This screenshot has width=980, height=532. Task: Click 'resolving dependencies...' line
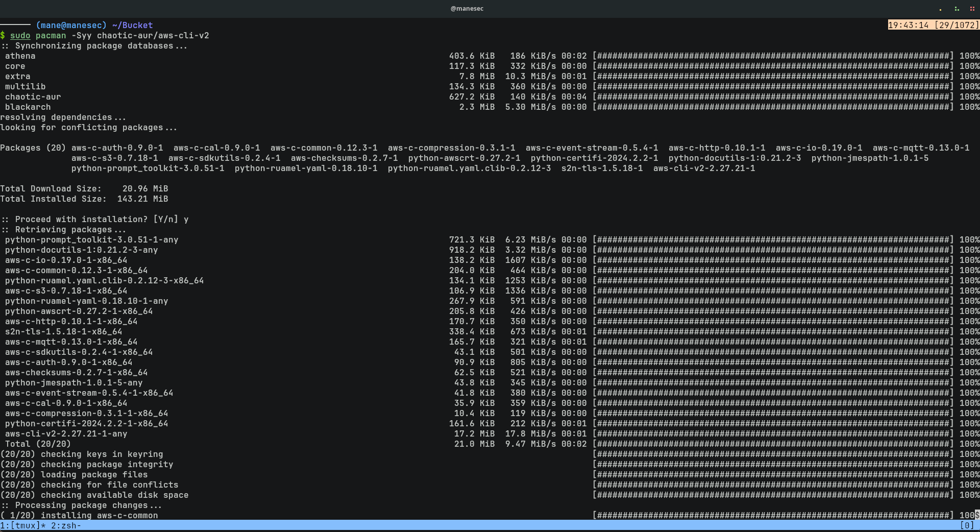(63, 117)
